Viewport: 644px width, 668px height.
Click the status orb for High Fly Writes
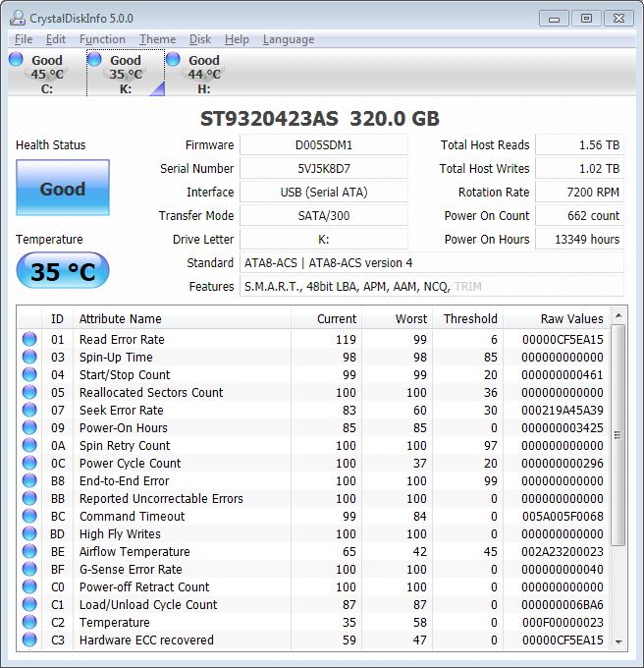[29, 533]
